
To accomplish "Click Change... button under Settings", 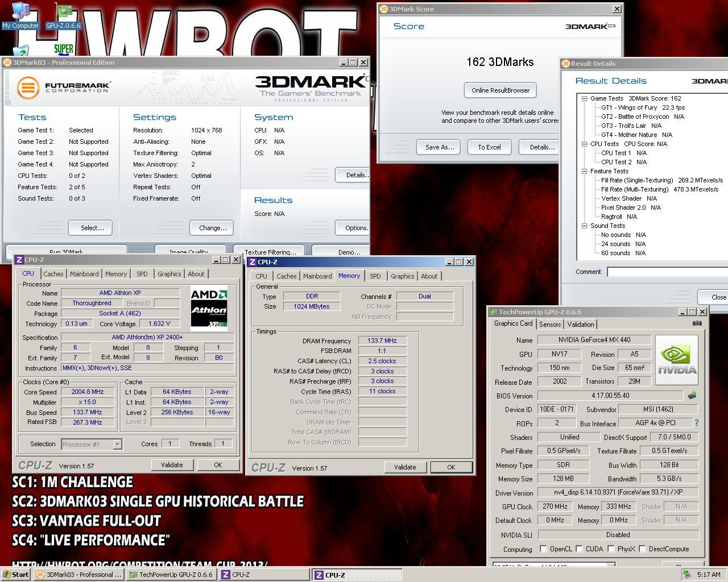I will click(213, 228).
